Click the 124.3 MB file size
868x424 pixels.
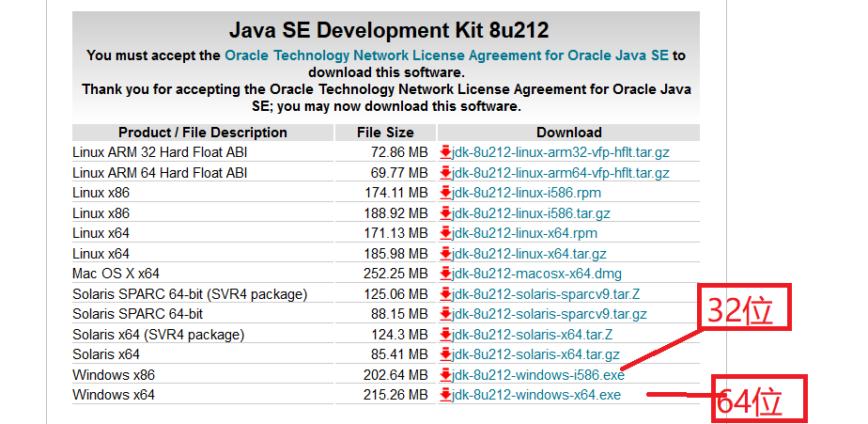click(399, 335)
